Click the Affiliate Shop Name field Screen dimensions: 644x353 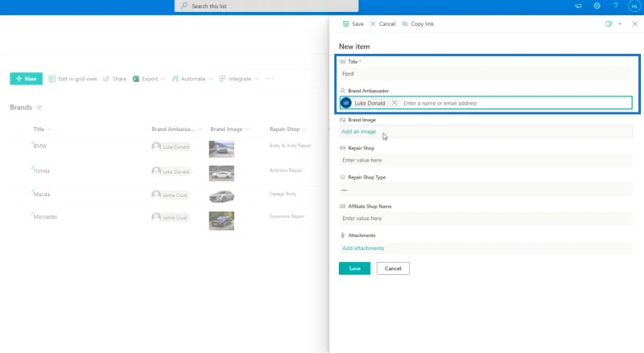[x=485, y=219]
